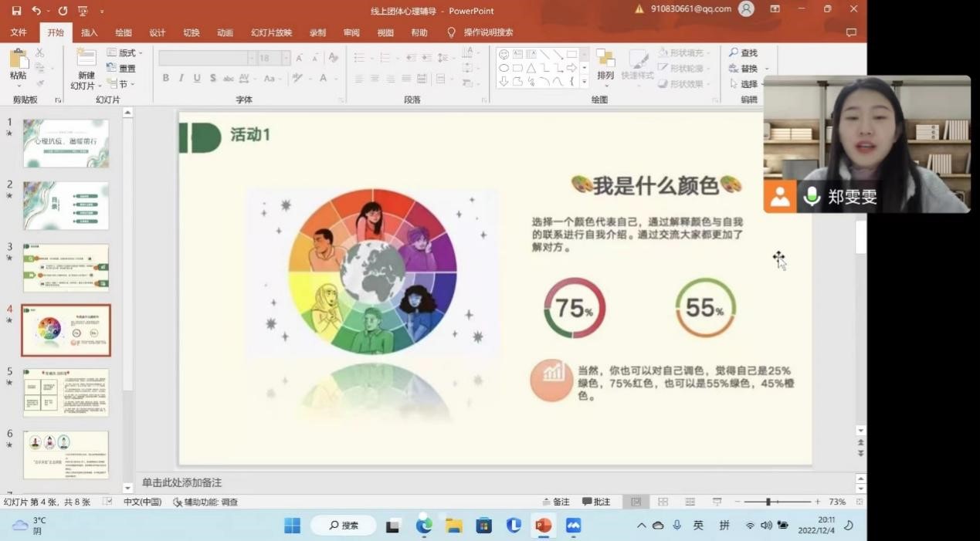Toggle the Notes (备注) pane
980x541 pixels.
pyautogui.click(x=556, y=502)
